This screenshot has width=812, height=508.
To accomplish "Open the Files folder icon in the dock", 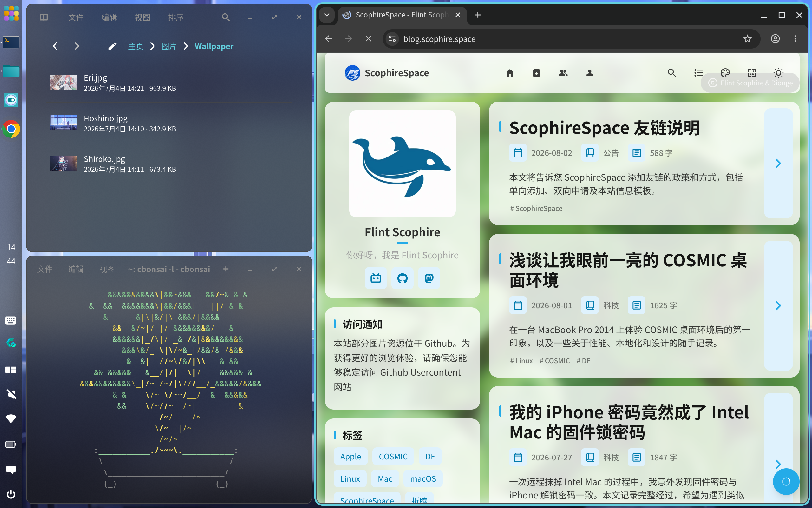I will (11, 71).
